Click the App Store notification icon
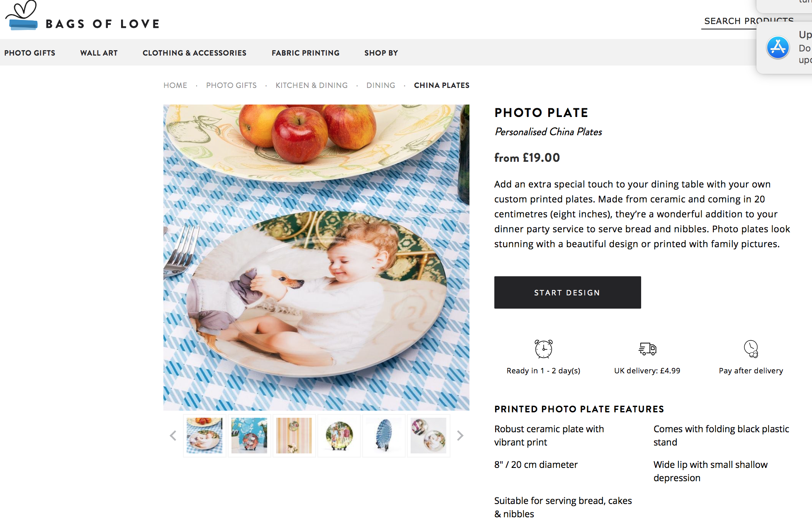Viewport: 812px width, 526px height. point(778,47)
